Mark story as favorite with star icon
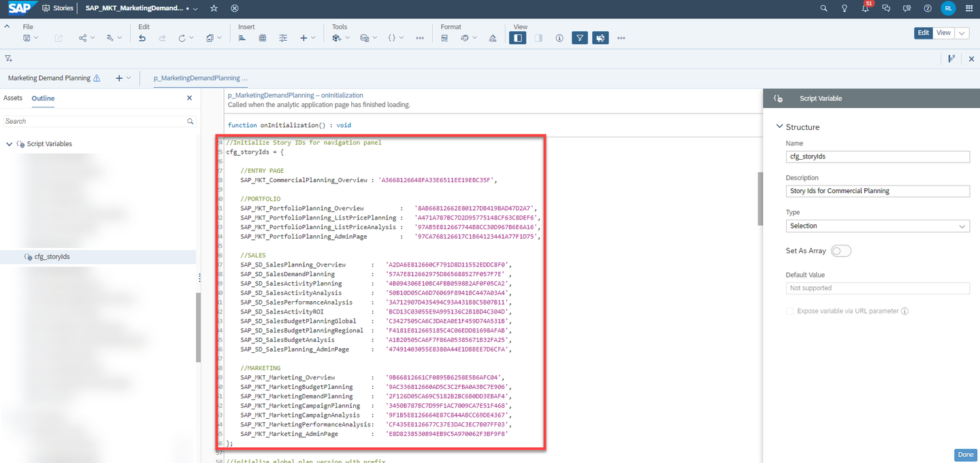 coord(214,8)
